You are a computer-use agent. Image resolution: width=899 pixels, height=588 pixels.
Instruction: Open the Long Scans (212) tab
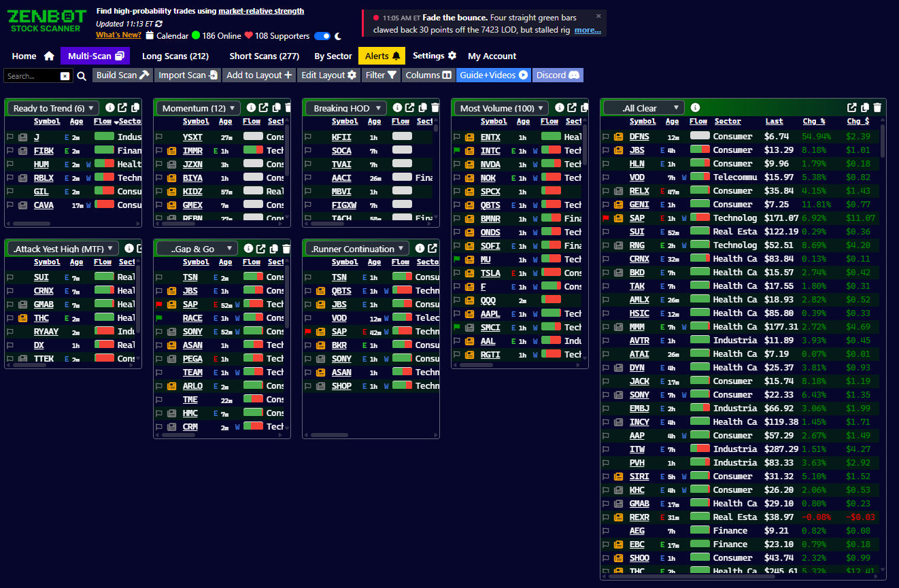tap(175, 56)
